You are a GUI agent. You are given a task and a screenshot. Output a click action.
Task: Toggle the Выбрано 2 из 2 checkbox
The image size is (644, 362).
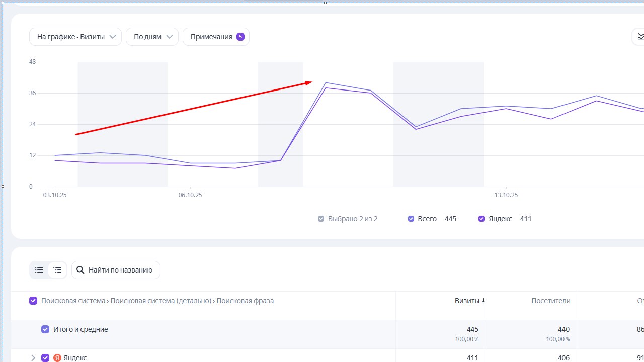click(x=321, y=219)
